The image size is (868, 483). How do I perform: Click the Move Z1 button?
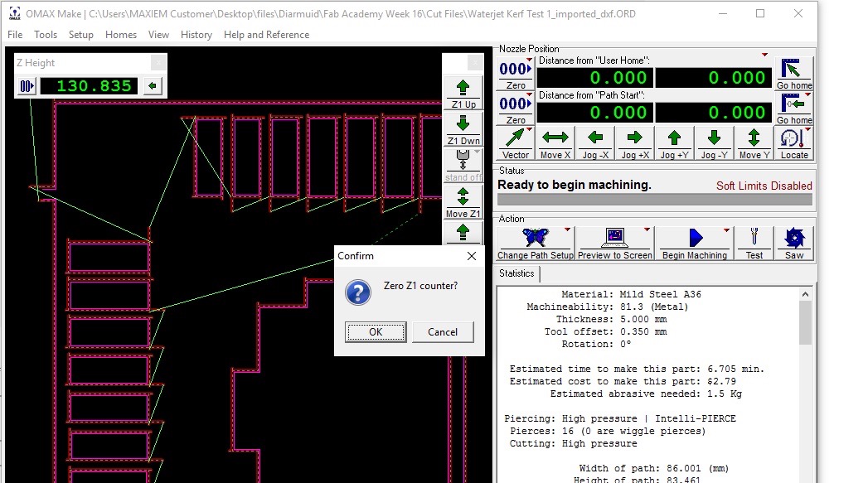coord(463,202)
